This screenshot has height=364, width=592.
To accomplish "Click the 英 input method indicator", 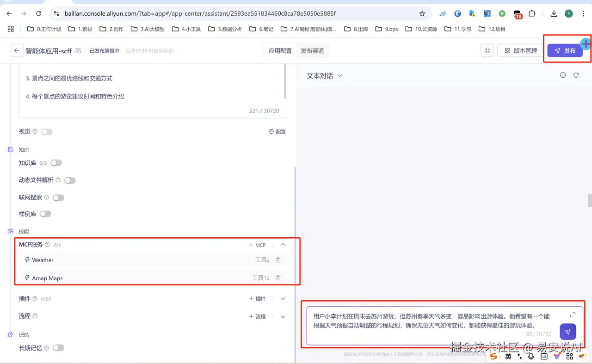I will click(x=508, y=357).
